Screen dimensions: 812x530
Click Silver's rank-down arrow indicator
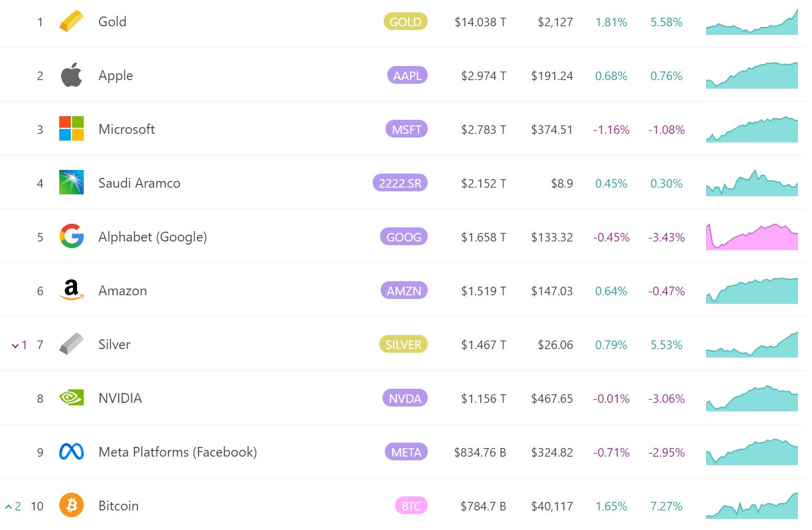pyautogui.click(x=15, y=345)
